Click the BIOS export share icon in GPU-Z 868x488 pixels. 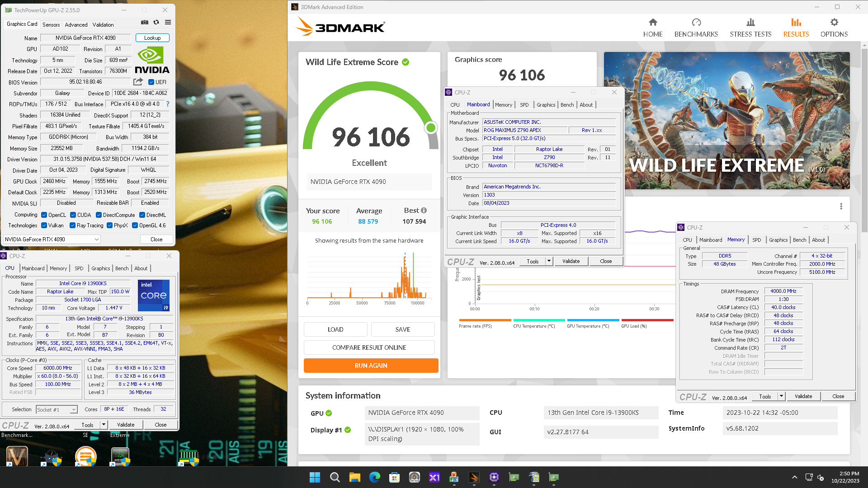coord(138,82)
